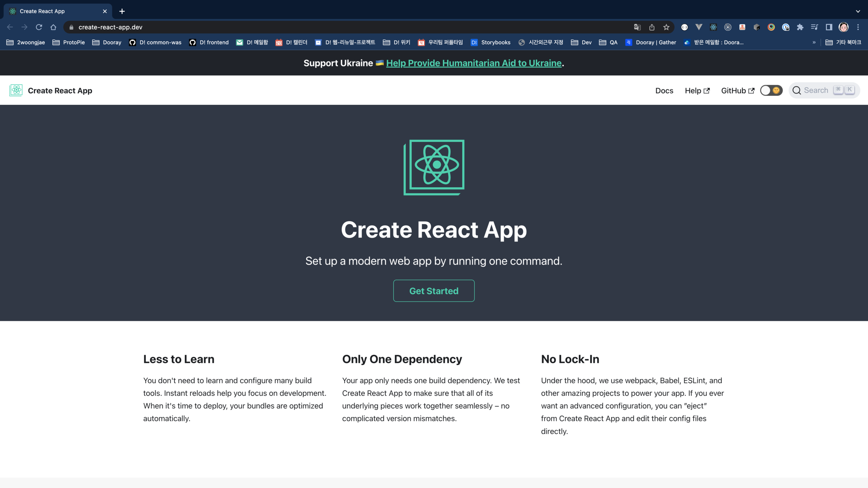
Task: Click the reload page icon
Action: [39, 27]
